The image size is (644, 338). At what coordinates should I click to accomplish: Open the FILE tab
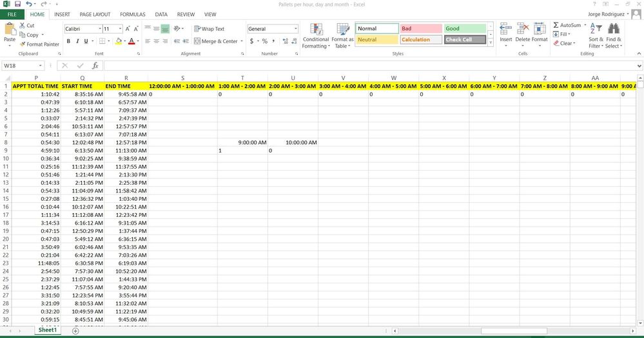[12, 14]
